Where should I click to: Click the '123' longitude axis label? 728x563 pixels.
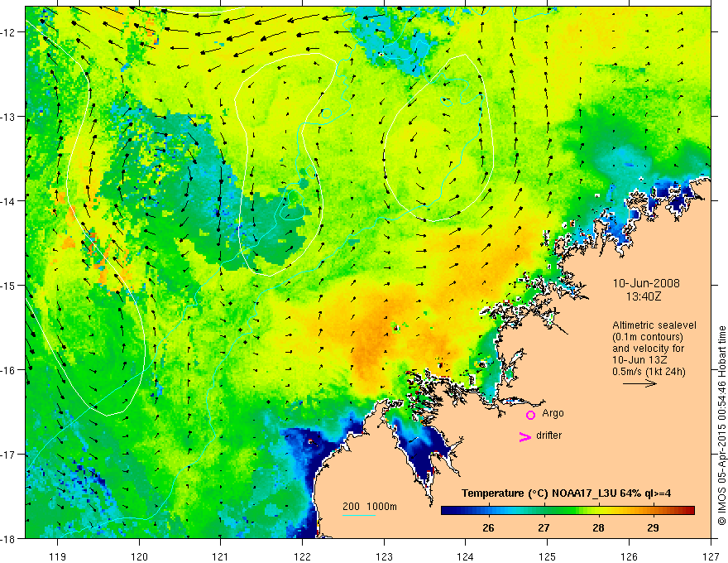(384, 556)
